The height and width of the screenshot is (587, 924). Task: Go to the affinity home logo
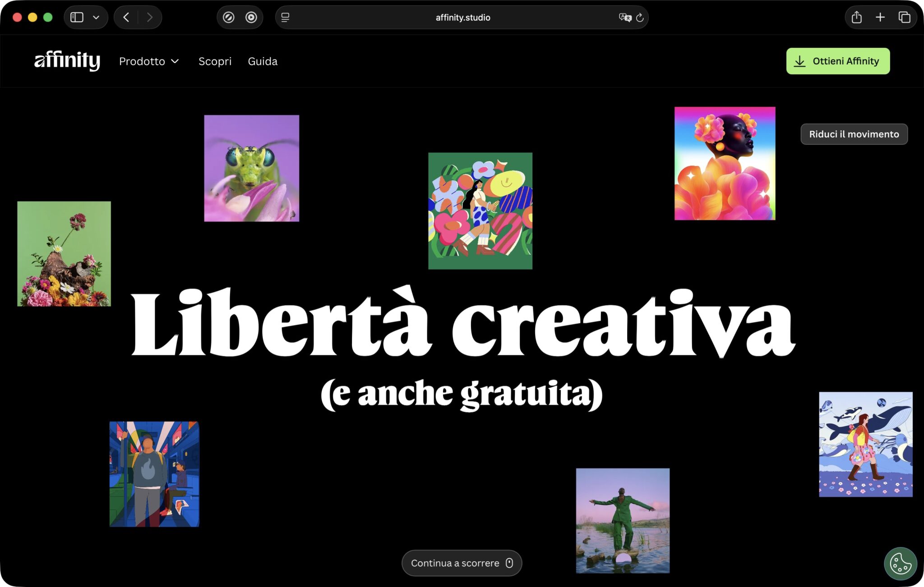(x=68, y=60)
